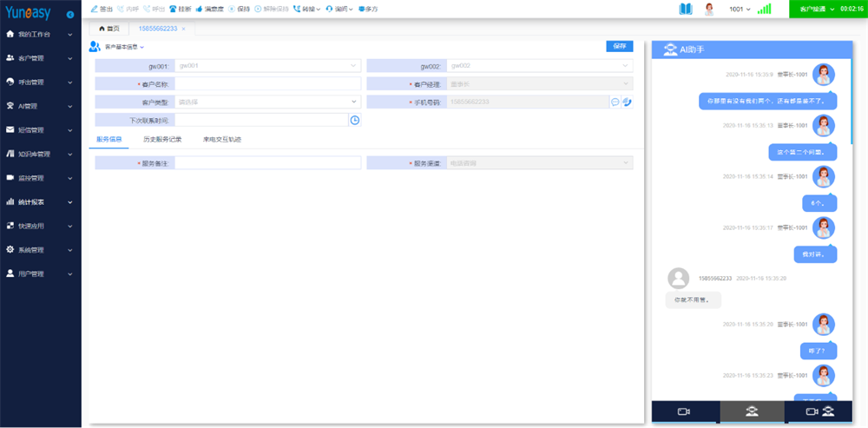Click the video camera button at AI panel bottom
This screenshot has height=428, width=868.
coord(684,412)
